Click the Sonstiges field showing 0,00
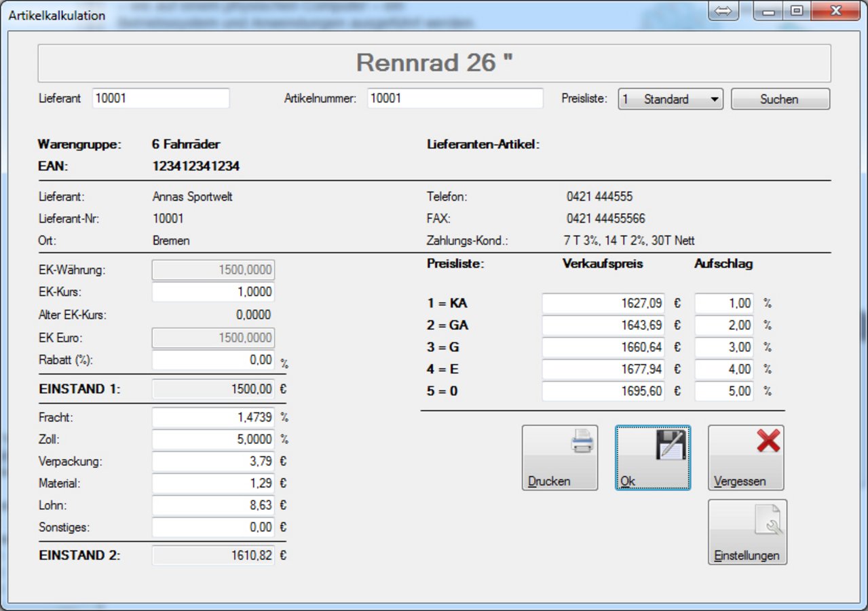 [x=213, y=527]
